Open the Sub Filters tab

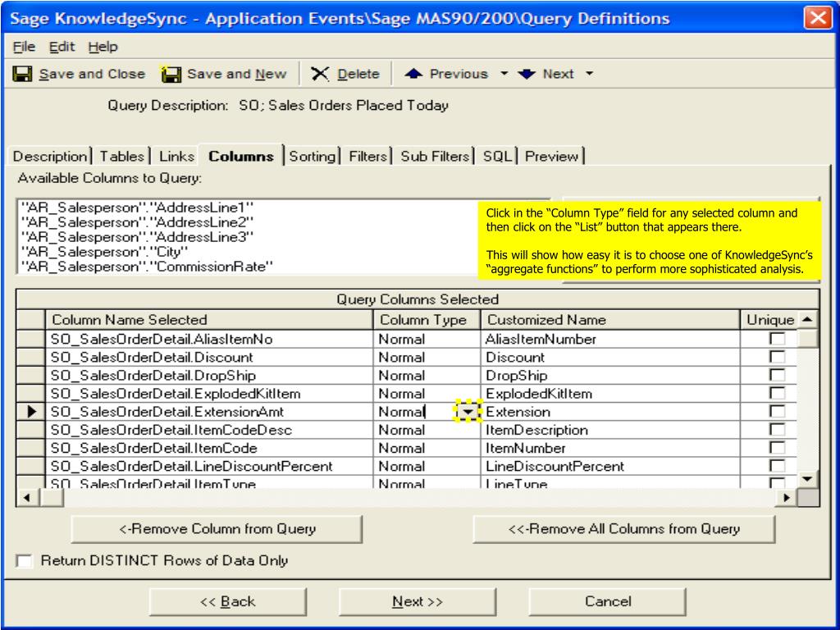(x=435, y=157)
